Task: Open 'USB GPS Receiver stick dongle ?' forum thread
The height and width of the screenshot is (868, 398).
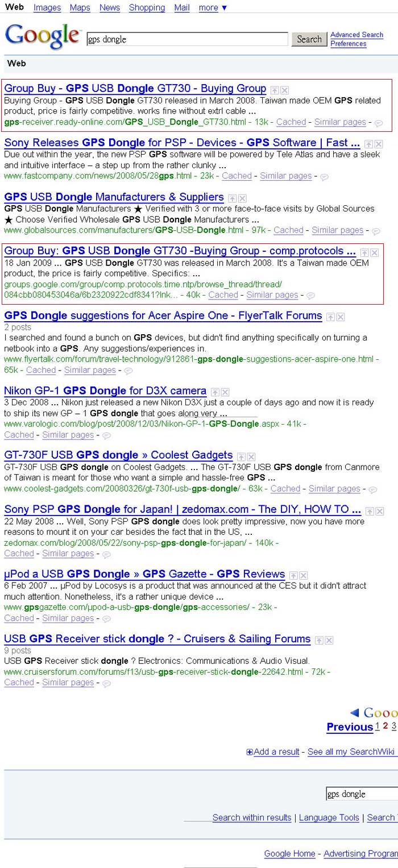Action: point(157,639)
